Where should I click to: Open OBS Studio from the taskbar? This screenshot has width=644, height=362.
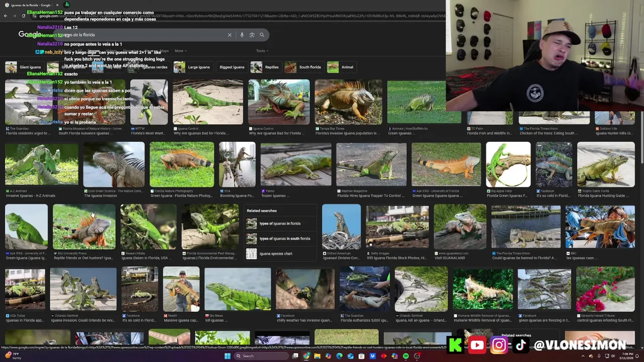pos(417,356)
